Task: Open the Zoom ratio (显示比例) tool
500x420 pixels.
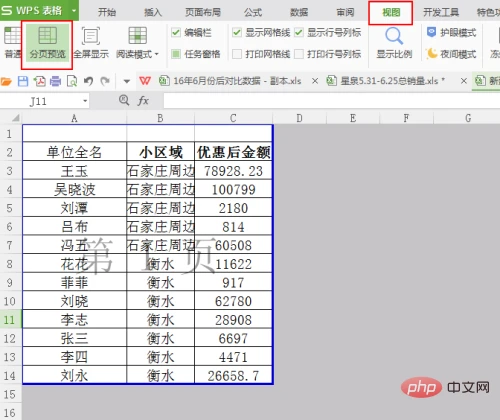Action: [394, 44]
